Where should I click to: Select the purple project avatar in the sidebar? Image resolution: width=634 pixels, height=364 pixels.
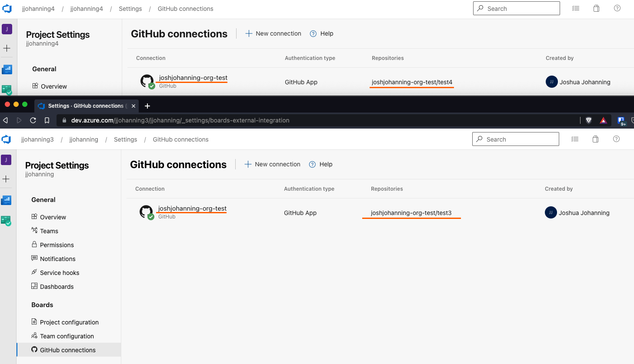tap(7, 160)
